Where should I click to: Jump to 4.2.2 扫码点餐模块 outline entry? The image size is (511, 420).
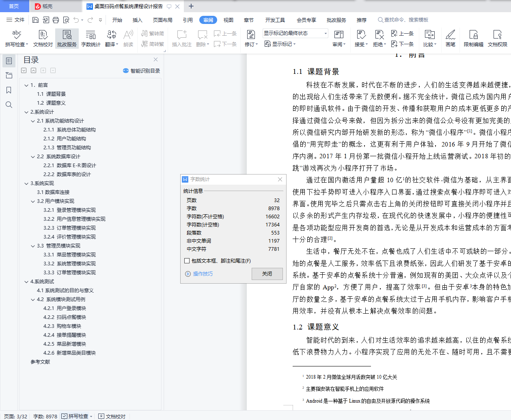point(65,317)
